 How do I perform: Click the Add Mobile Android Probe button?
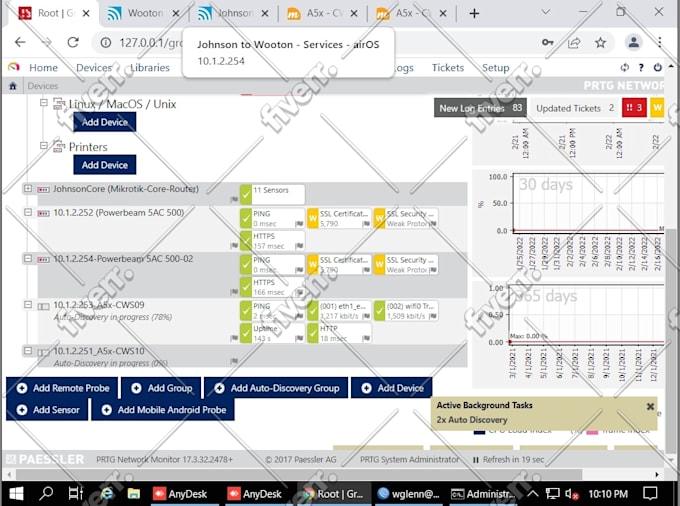[x=163, y=409]
